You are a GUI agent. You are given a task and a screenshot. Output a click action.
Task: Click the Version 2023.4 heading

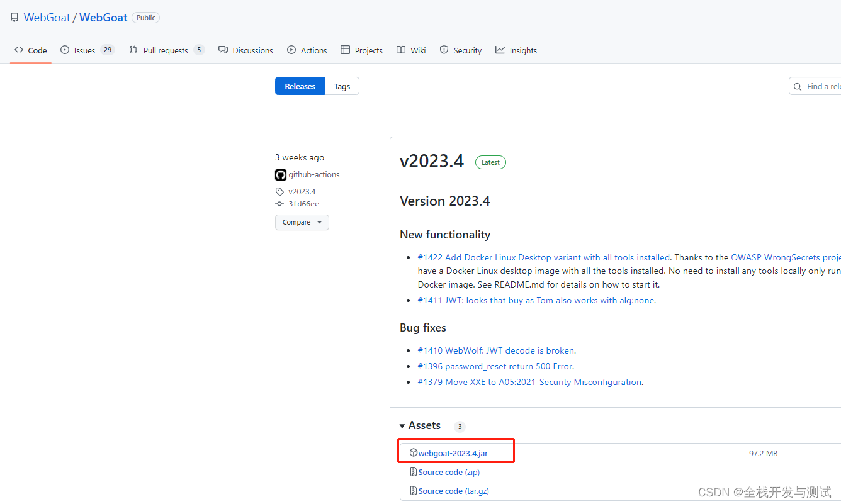[x=445, y=201]
